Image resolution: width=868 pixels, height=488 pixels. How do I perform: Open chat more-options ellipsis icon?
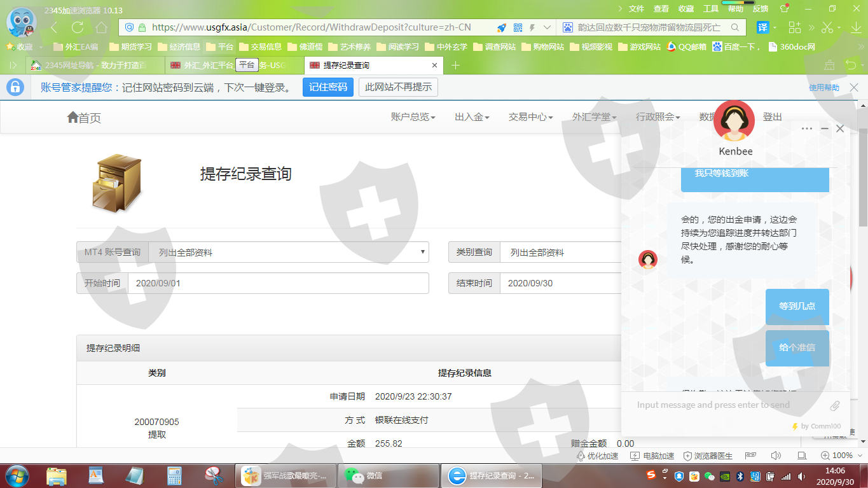[807, 129]
